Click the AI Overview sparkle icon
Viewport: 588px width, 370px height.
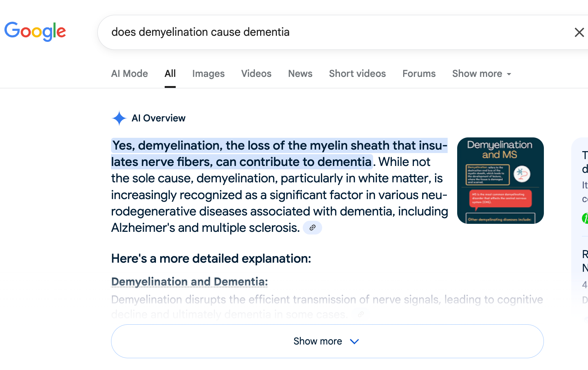click(x=119, y=118)
